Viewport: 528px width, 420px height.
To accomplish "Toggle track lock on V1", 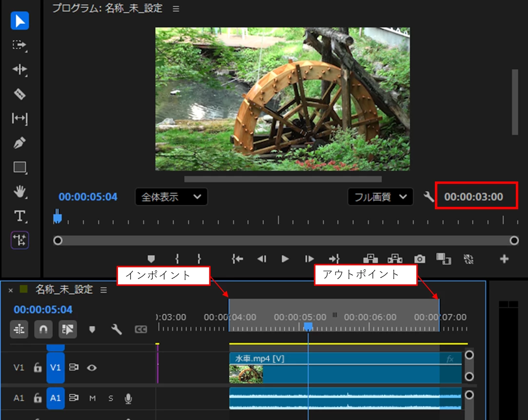I will click(38, 367).
